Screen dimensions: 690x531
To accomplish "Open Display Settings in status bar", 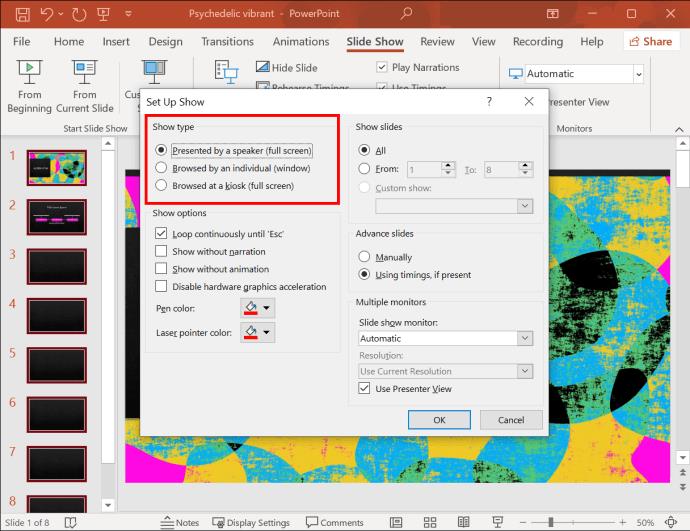I will (x=251, y=522).
